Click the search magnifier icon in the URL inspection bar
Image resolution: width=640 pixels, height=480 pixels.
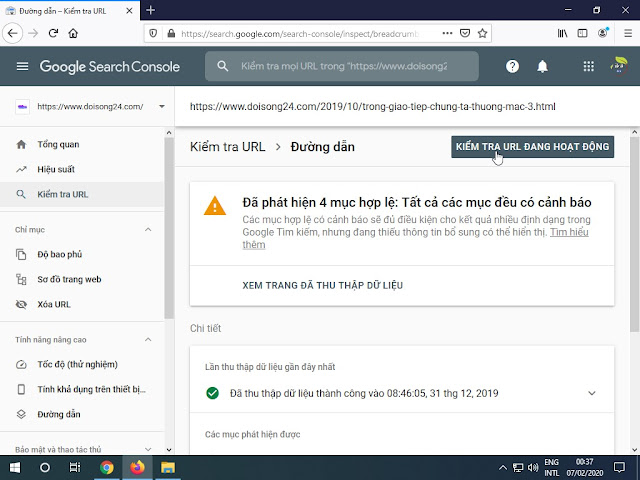point(222,66)
